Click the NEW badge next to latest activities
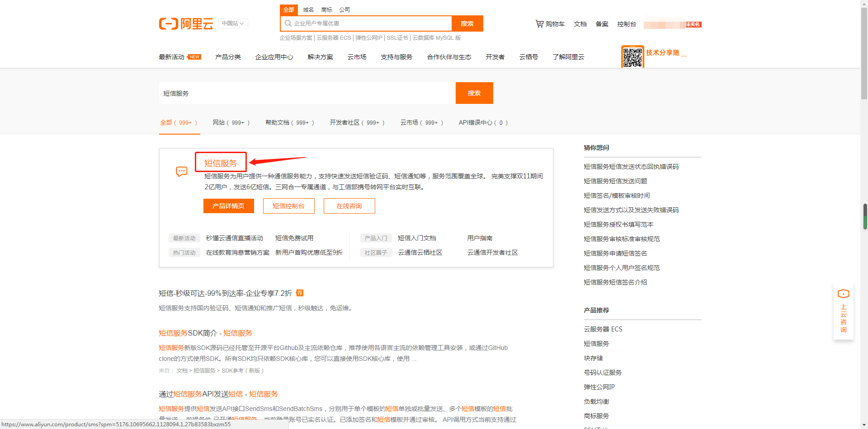The width and height of the screenshot is (868, 429). pos(194,57)
